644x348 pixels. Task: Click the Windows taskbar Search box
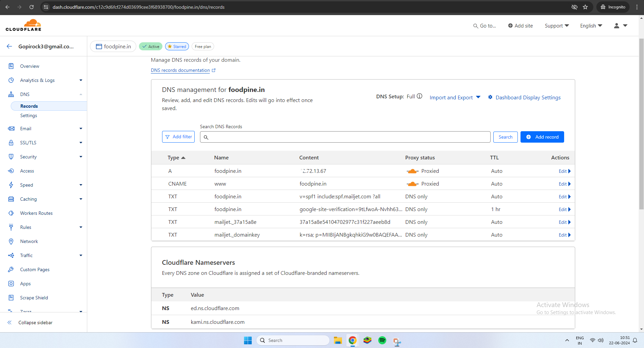coord(293,340)
